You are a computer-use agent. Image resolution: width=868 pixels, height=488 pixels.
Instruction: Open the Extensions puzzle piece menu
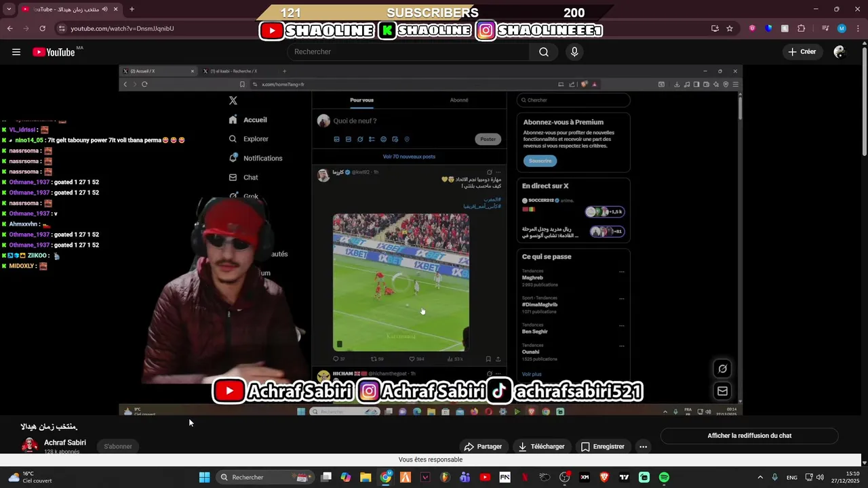click(x=802, y=28)
